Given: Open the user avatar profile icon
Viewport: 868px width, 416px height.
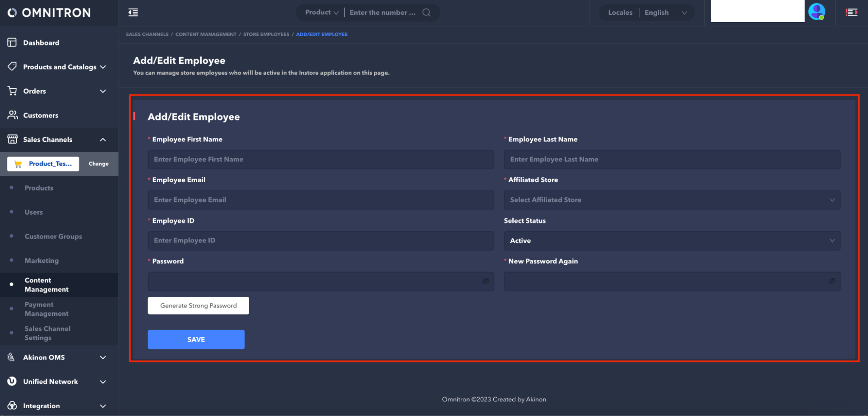Looking at the screenshot, I should 816,12.
